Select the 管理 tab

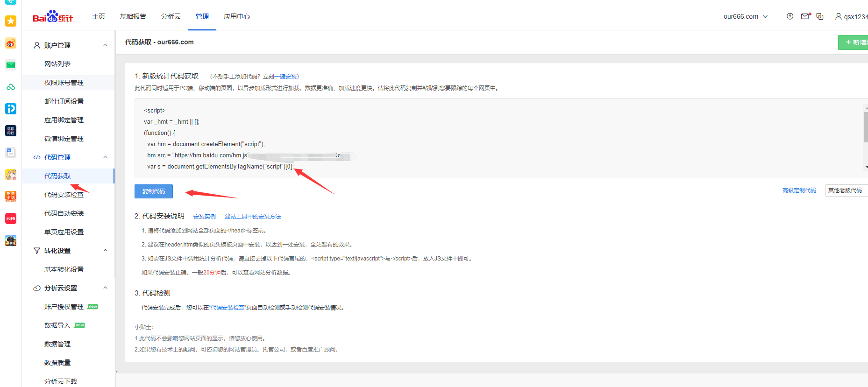202,16
